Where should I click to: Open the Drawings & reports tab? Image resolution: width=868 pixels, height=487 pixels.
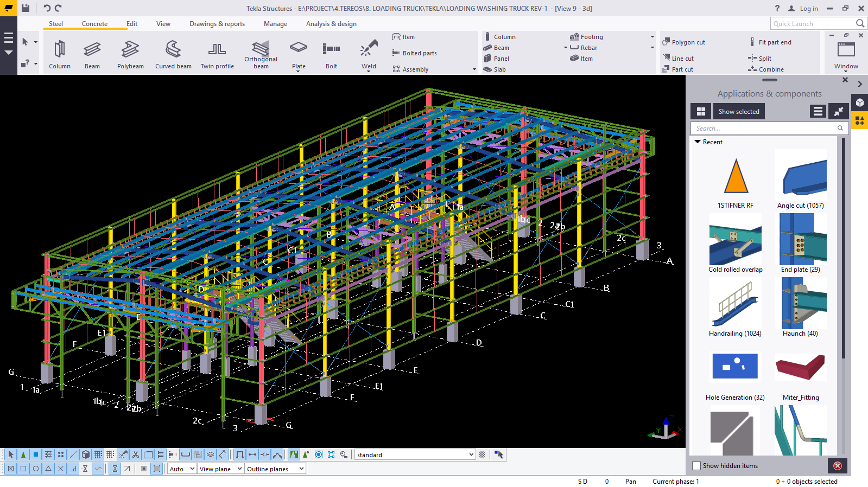(217, 23)
